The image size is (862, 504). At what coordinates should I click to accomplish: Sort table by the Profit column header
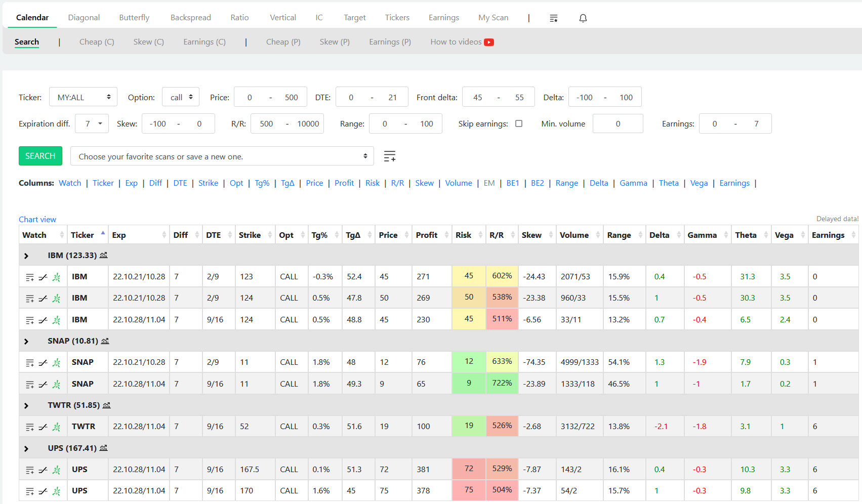coord(431,235)
